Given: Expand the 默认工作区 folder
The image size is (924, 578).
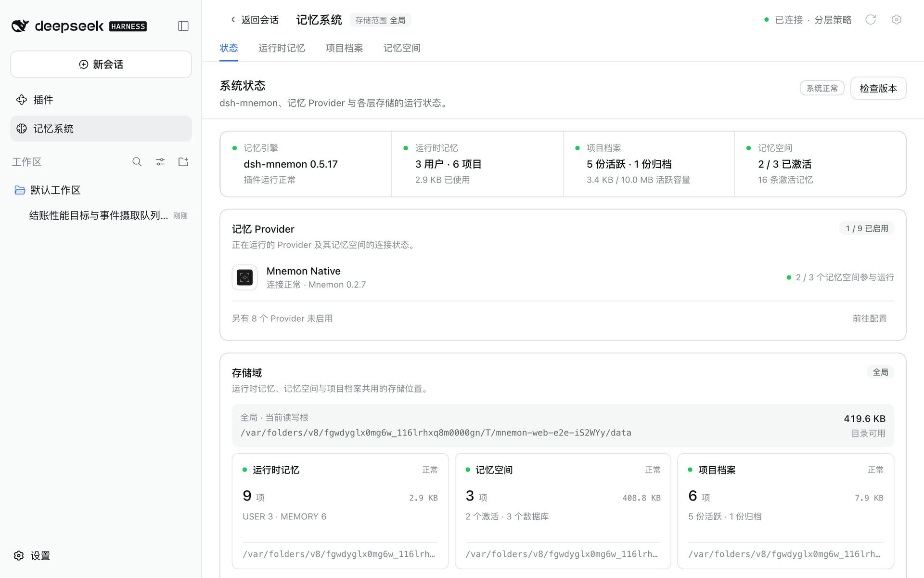Looking at the screenshot, I should (x=101, y=190).
